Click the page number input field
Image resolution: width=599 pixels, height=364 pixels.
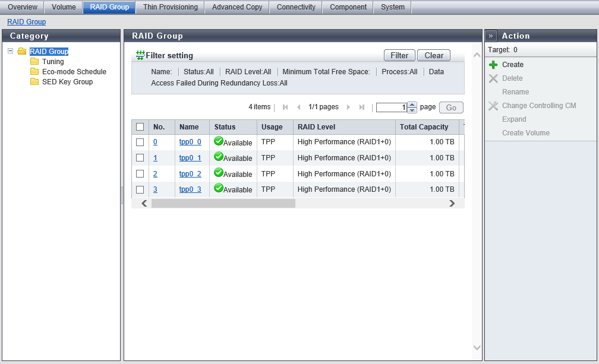click(391, 107)
